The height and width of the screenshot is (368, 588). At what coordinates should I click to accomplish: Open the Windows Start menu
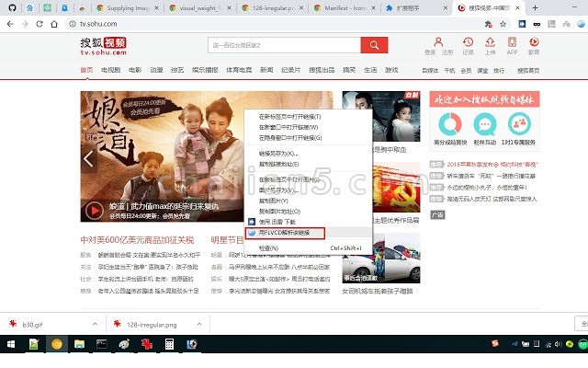[x=11, y=344]
